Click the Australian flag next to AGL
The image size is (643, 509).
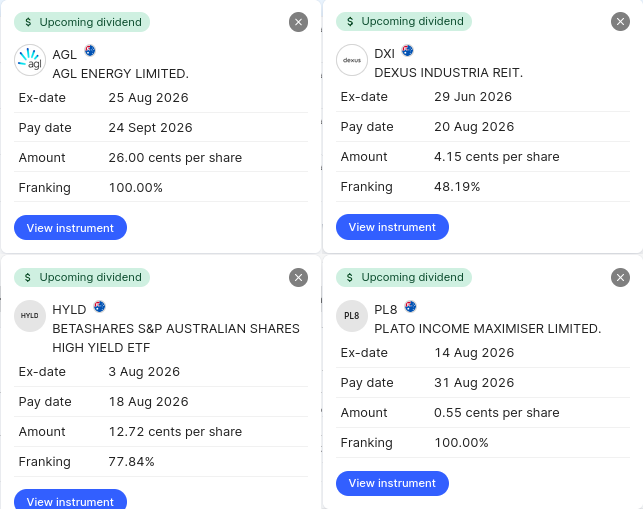[x=90, y=50]
